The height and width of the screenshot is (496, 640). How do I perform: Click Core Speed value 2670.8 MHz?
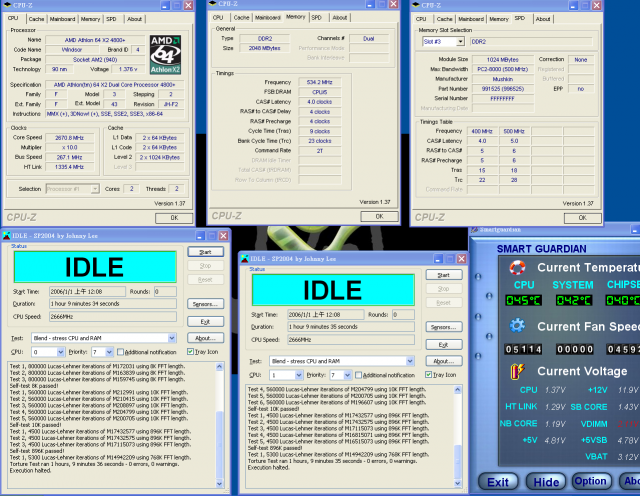coord(69,138)
